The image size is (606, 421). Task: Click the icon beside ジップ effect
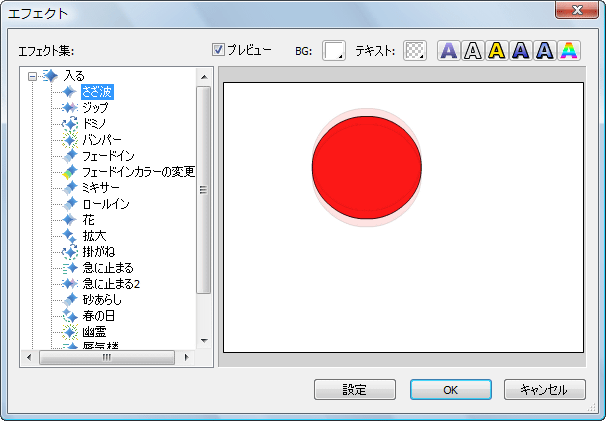(x=70, y=107)
